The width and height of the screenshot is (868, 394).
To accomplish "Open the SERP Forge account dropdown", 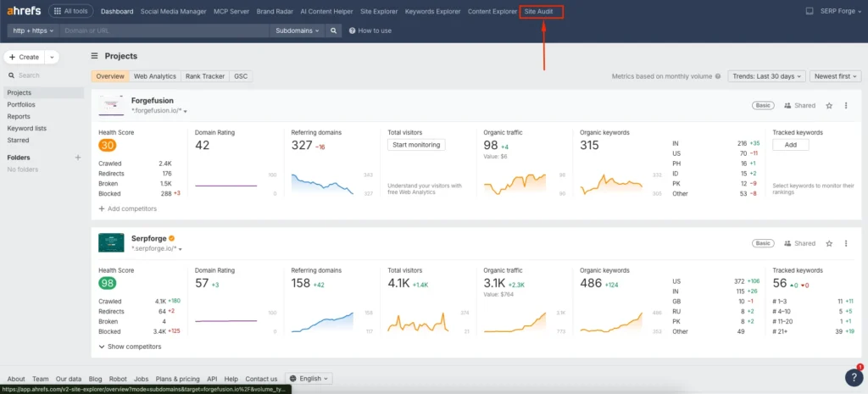I will 840,11.
